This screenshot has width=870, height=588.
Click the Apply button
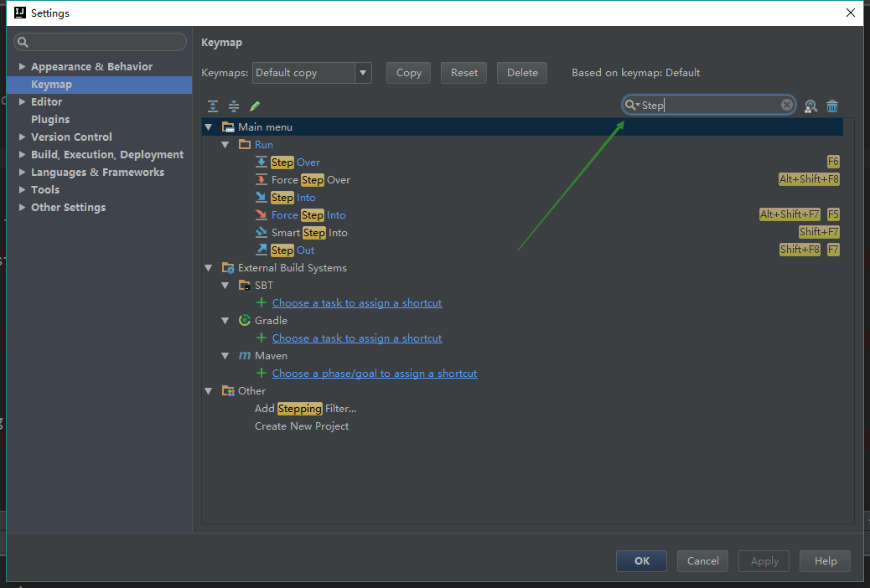(764, 561)
